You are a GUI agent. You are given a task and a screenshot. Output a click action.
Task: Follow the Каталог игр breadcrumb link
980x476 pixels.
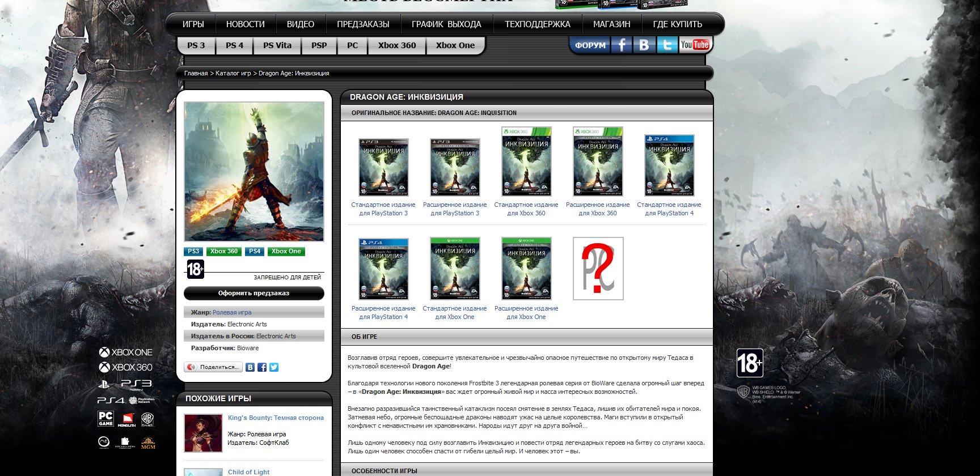tap(233, 73)
